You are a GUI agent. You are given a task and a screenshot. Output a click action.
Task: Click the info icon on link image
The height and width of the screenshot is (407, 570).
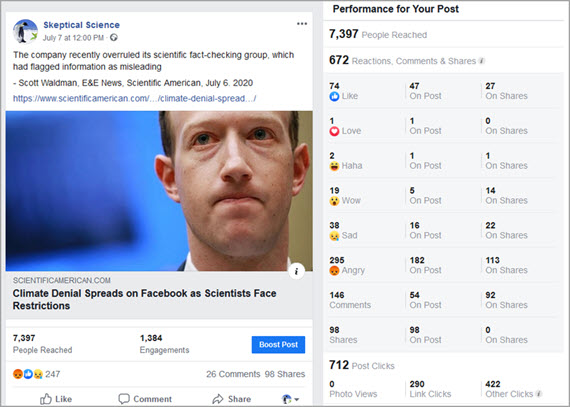tap(297, 271)
